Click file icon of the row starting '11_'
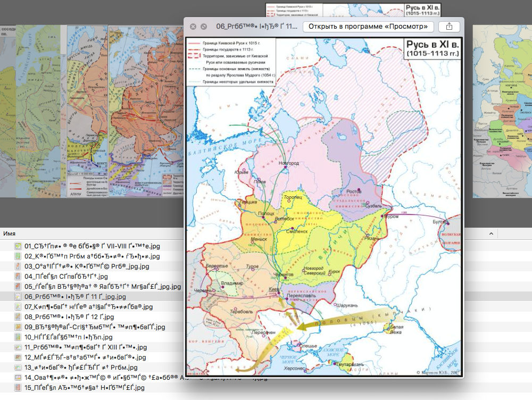The width and height of the screenshot is (532, 400). [x=18, y=347]
